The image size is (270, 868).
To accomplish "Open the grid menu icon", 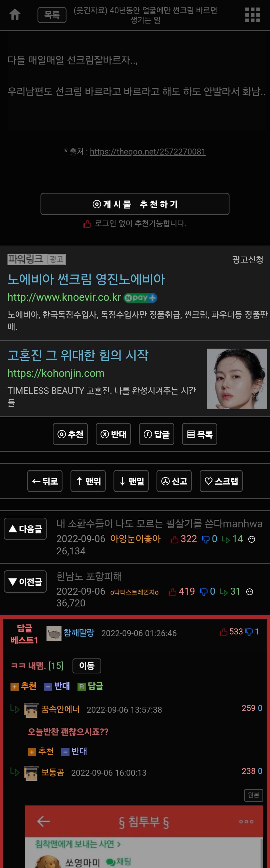I will [x=252, y=15].
